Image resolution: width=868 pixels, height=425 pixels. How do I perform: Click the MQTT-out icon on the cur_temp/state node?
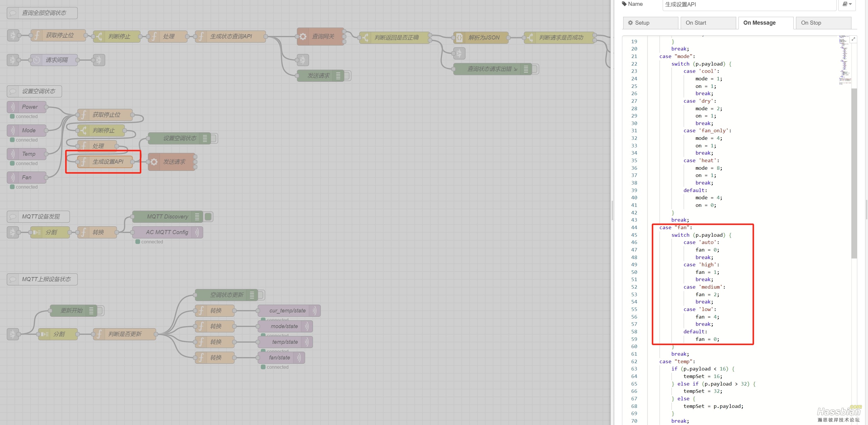(315, 311)
